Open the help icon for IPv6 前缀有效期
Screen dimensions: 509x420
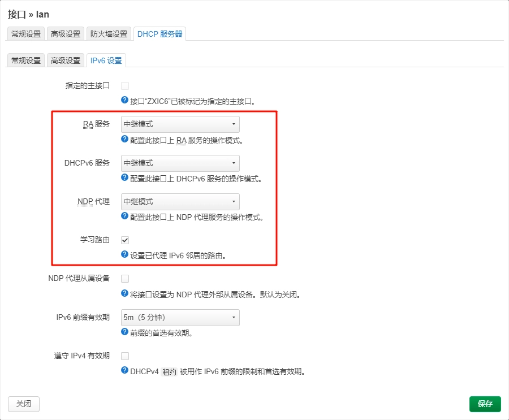123,332
